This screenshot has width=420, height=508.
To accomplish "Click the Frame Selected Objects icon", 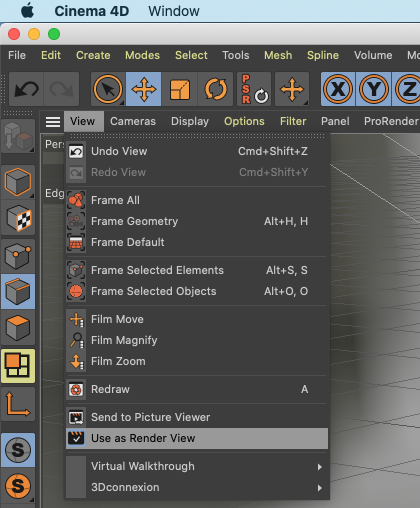I will [x=76, y=291].
